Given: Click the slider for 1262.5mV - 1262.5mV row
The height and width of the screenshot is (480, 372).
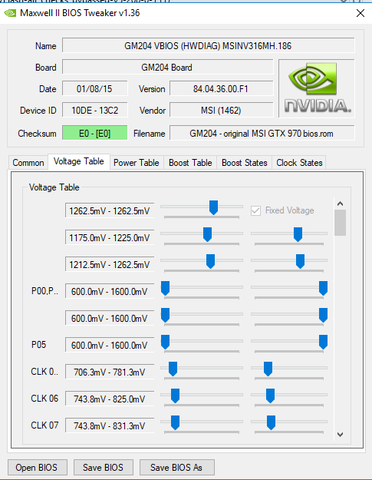Looking at the screenshot, I should click(213, 207).
